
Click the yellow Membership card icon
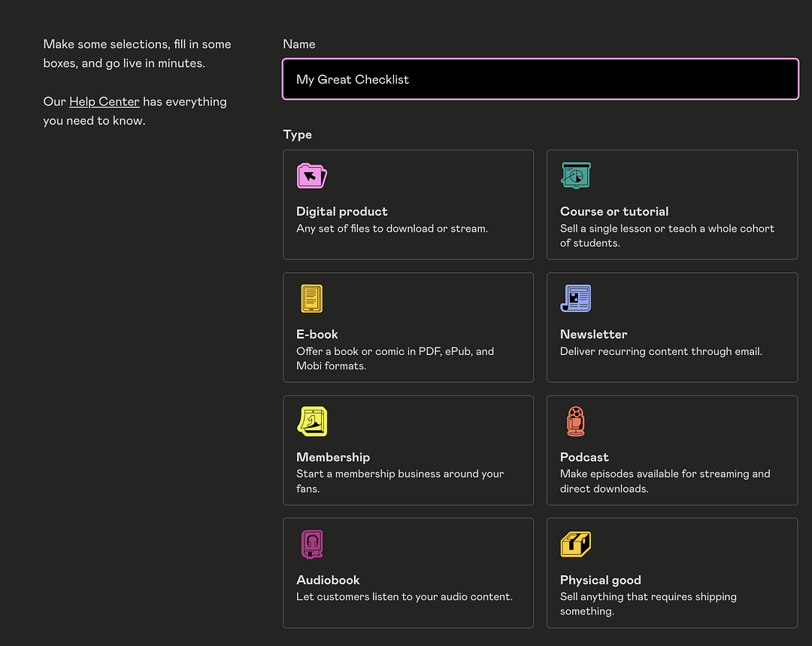coord(311,421)
